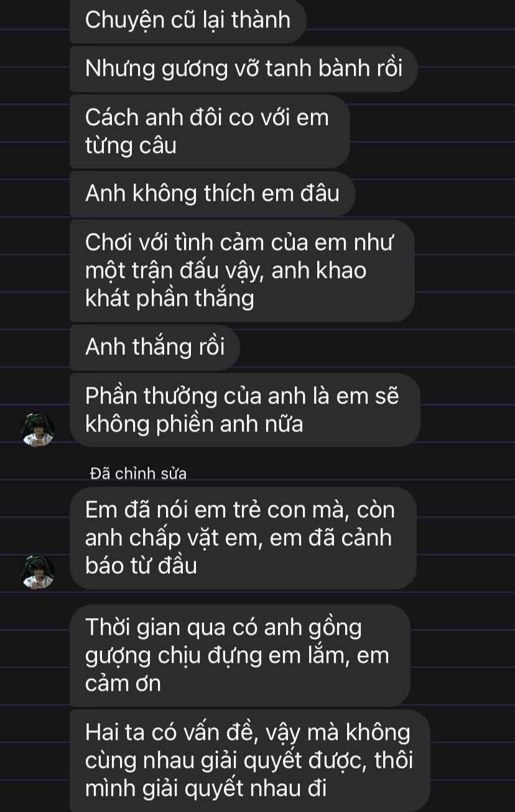Tap the 'Hai ta có vấn đề' message bubble
Viewport: 515px width, 812px height.
249,761
